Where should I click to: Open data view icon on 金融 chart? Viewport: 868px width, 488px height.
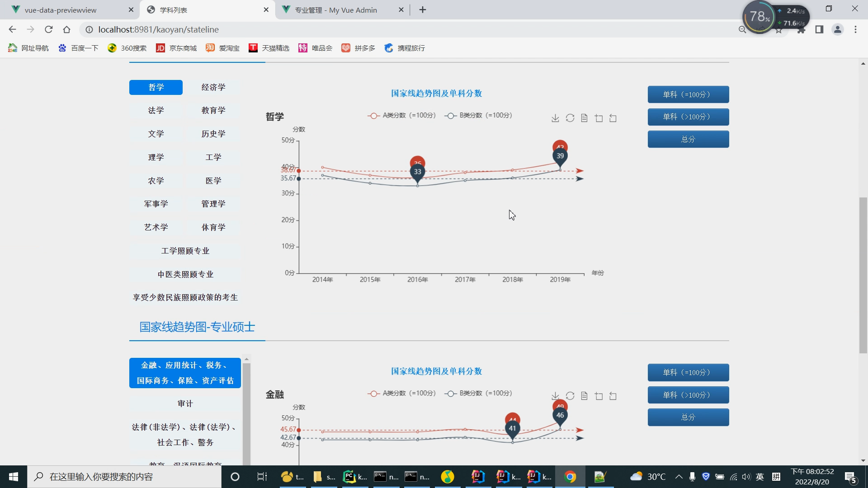[x=584, y=396]
